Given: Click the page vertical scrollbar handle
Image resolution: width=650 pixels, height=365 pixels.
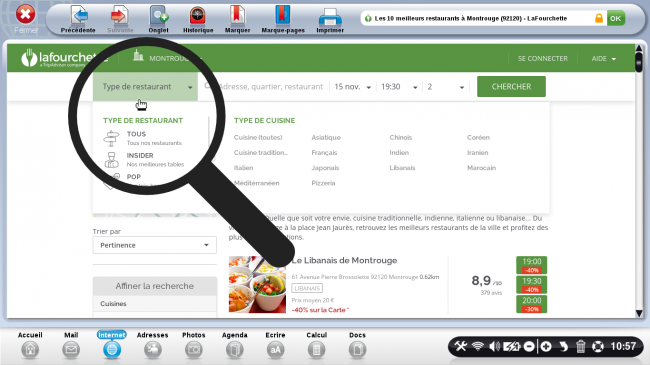Looking at the screenshot, I should tap(639, 62).
